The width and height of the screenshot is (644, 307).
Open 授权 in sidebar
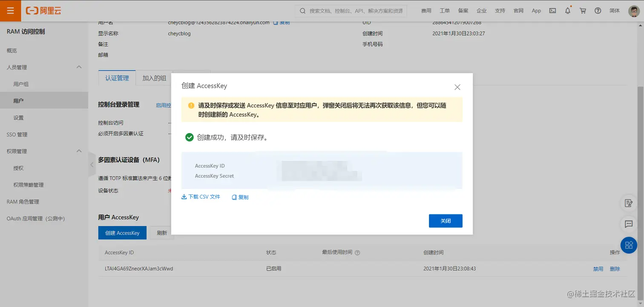tap(18, 168)
